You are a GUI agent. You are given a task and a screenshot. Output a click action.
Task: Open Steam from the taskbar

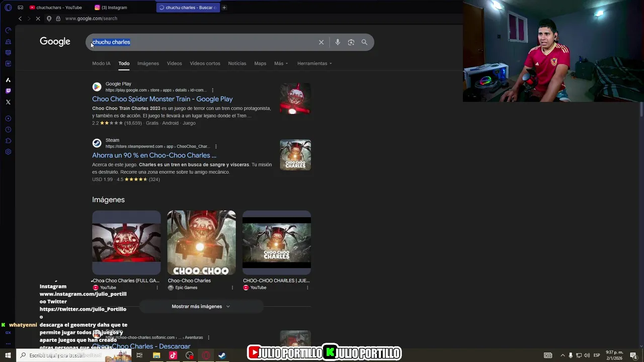pos(222,355)
